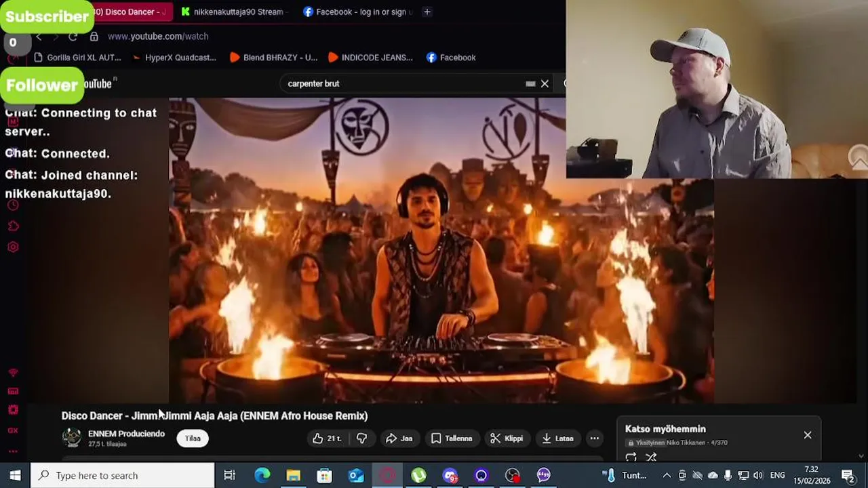This screenshot has height=488, width=868.
Task: Open the Windows Start menu
Action: [15, 475]
